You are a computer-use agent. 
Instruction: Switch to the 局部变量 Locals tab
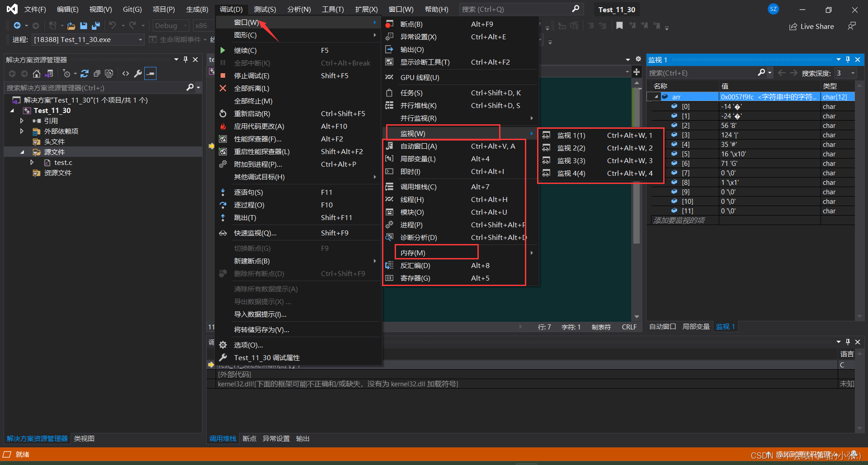click(696, 327)
